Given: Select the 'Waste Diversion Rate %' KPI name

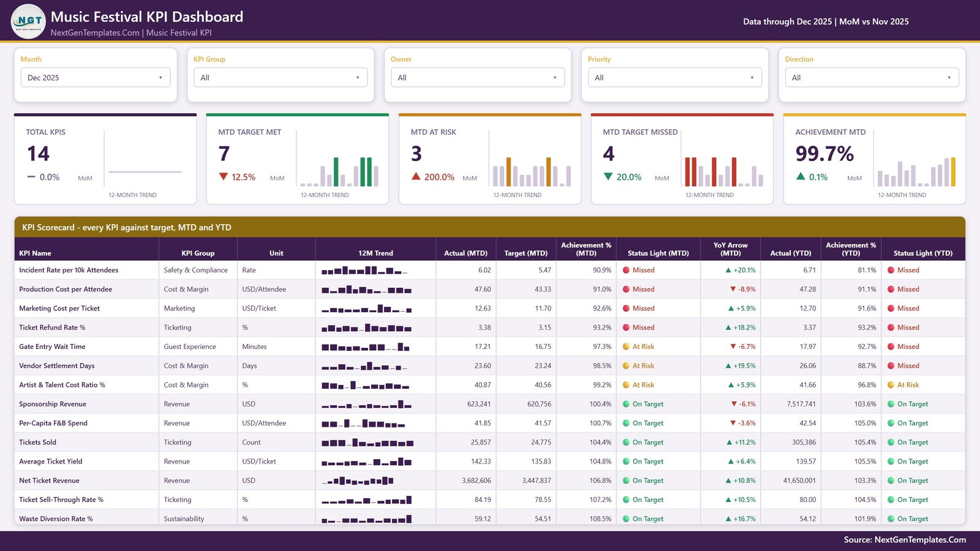Looking at the screenshot, I should [56, 519].
